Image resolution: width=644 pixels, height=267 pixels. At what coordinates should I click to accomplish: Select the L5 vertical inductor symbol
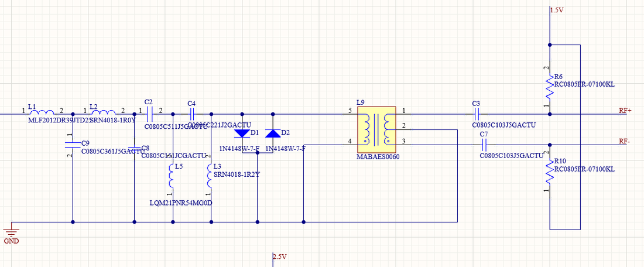172,177
